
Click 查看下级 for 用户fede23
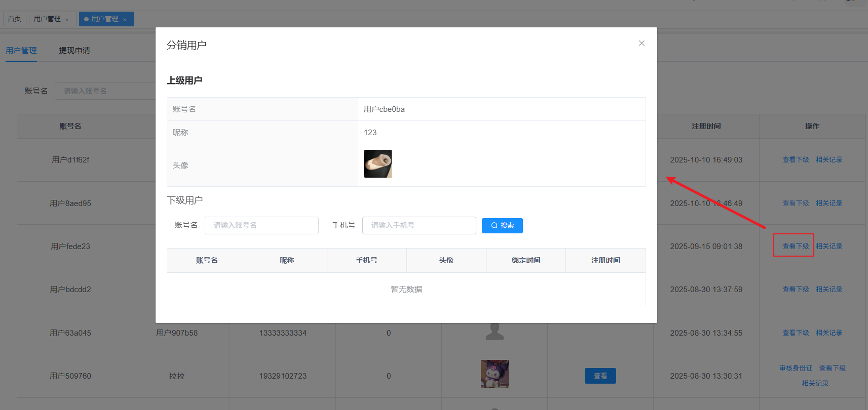pyautogui.click(x=796, y=247)
